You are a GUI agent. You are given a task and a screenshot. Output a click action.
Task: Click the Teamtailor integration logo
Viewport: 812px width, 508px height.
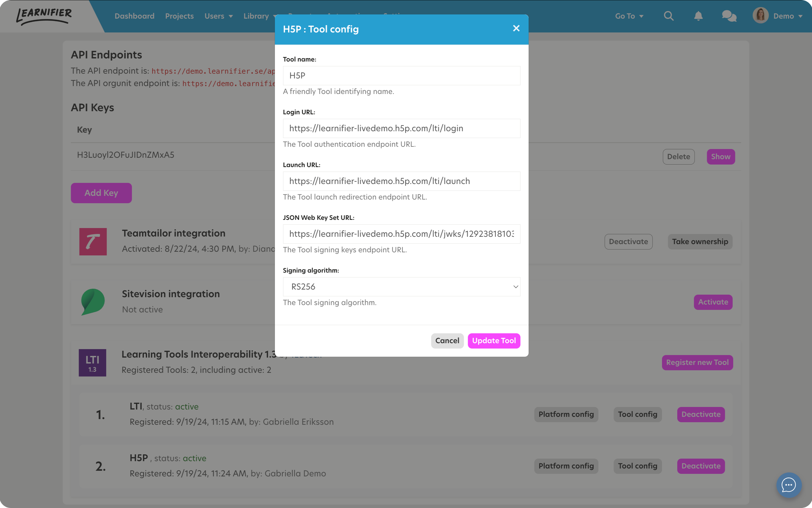[93, 242]
